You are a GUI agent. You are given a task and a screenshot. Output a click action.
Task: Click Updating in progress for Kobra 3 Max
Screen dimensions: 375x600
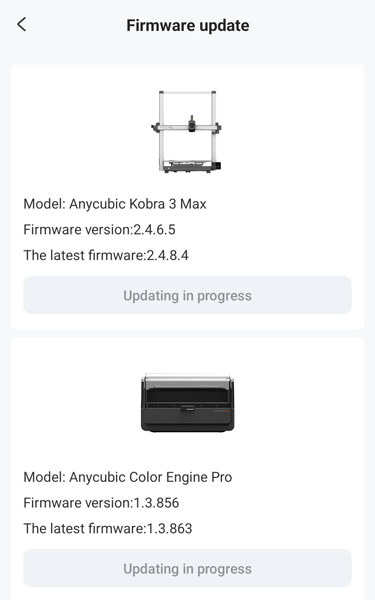(x=187, y=295)
